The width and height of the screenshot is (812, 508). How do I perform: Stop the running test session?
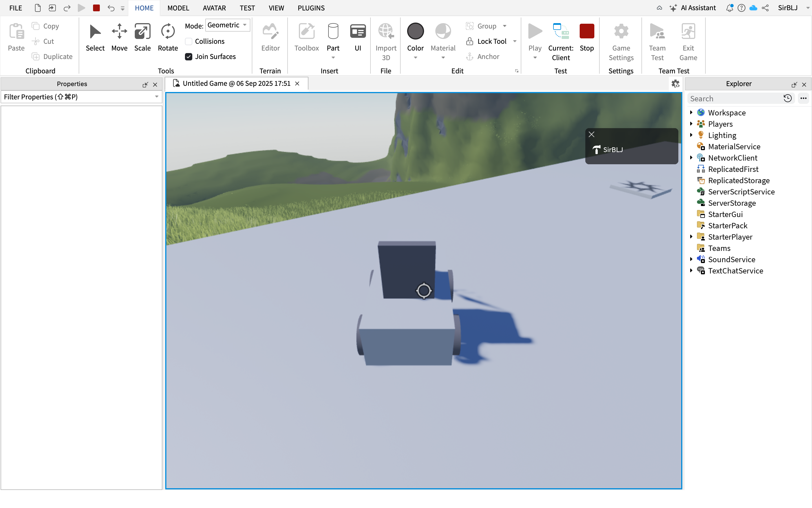coord(586,37)
